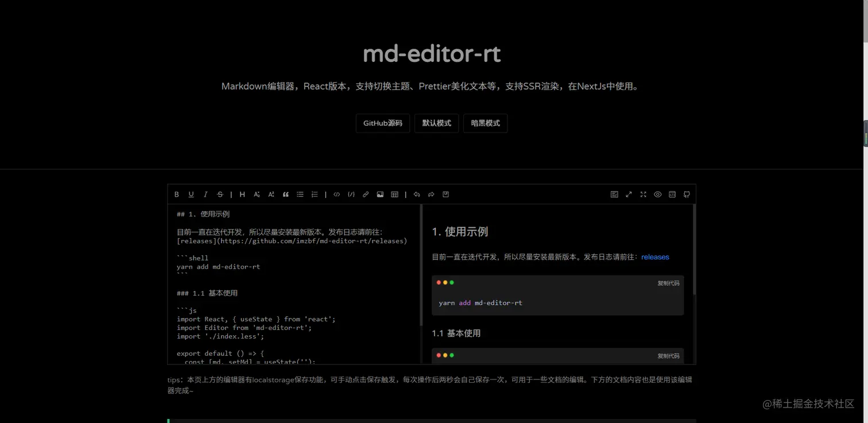The image size is (868, 423).
Task: Click 复制代码 to copy the yarn command
Action: pos(668,282)
